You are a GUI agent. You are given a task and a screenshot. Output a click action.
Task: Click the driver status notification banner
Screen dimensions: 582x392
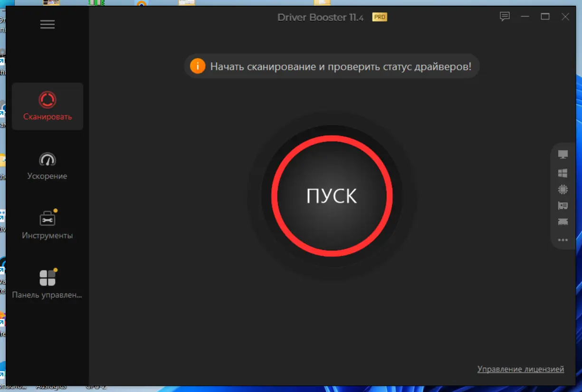[x=332, y=66]
